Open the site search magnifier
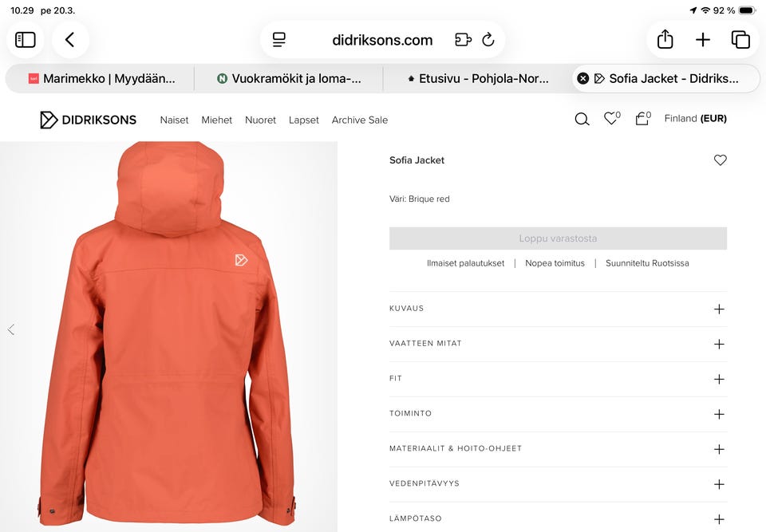This screenshot has height=532, width=766. pyautogui.click(x=582, y=120)
